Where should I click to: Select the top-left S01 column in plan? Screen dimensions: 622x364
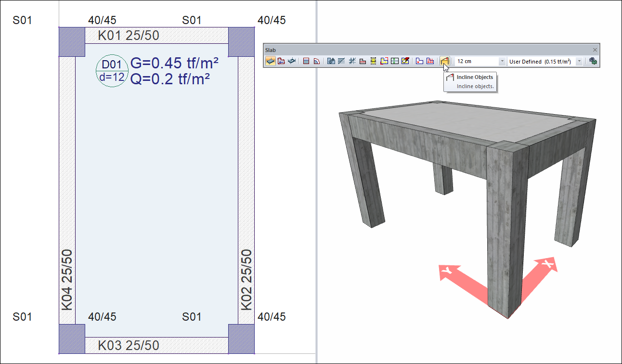pos(72,42)
